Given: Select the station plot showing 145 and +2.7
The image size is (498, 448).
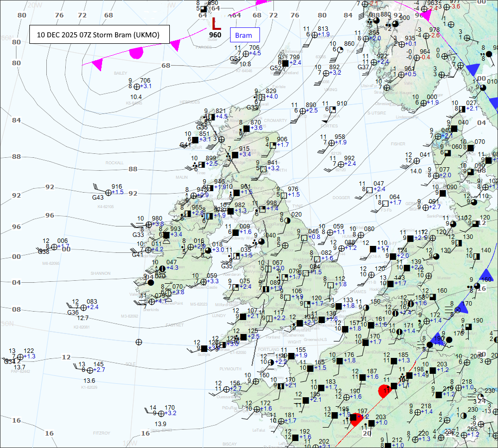Looking at the screenshot, I should pyautogui.click(x=90, y=370).
